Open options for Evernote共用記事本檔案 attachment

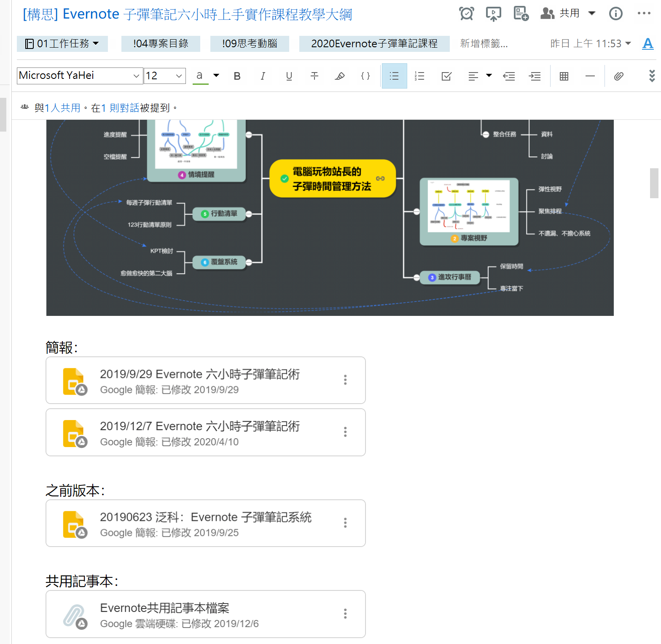click(345, 614)
